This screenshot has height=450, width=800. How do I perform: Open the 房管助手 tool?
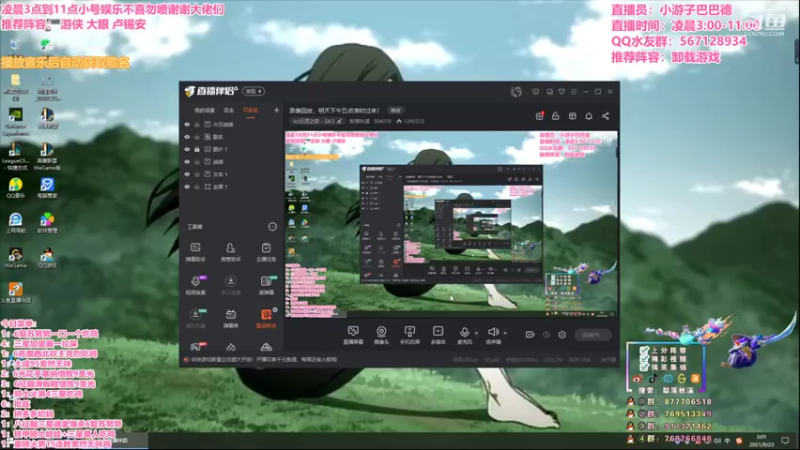(x=231, y=252)
